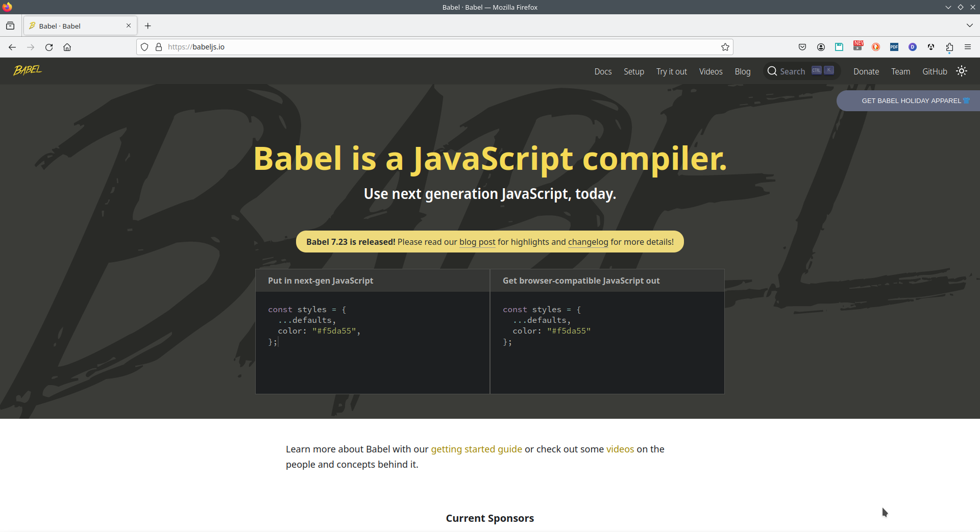Open a new browser tab
Screen dimensions: 980x532
coord(148,26)
